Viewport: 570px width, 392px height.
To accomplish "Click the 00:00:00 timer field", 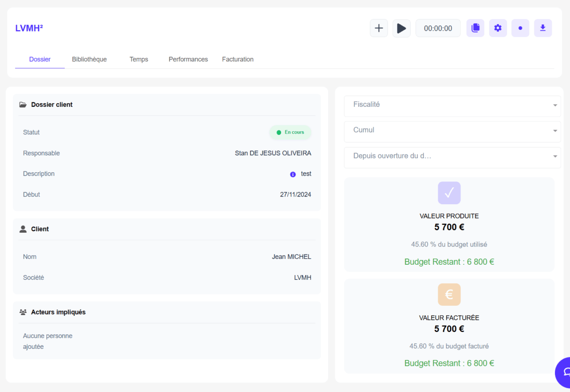I will click(438, 28).
